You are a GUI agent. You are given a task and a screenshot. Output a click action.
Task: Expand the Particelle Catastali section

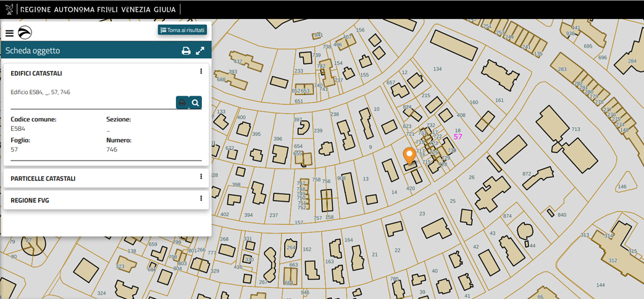pyautogui.click(x=43, y=179)
